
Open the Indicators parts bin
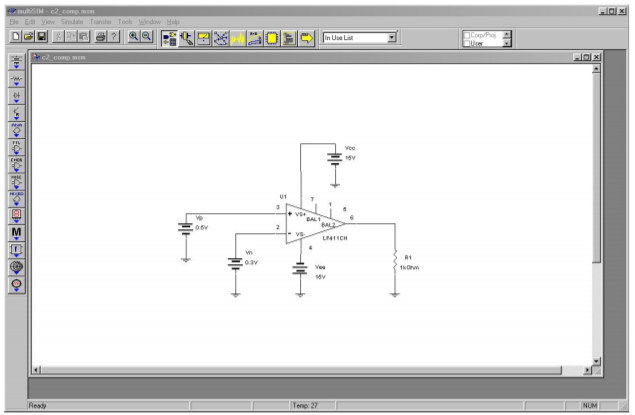pyautogui.click(x=16, y=215)
